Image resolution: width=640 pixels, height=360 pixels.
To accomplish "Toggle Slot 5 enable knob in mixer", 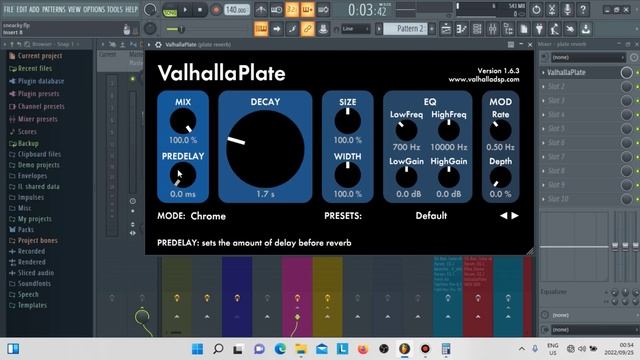I will tap(626, 129).
